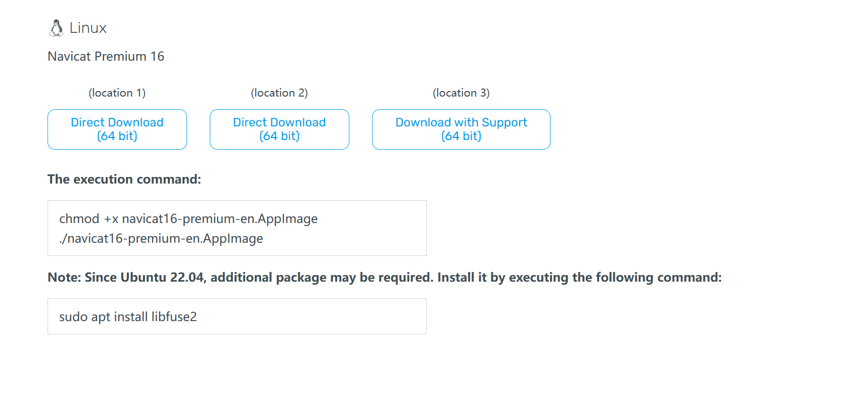Click 'install' in the apt command
The width and height of the screenshot is (868, 402).
[x=131, y=317]
